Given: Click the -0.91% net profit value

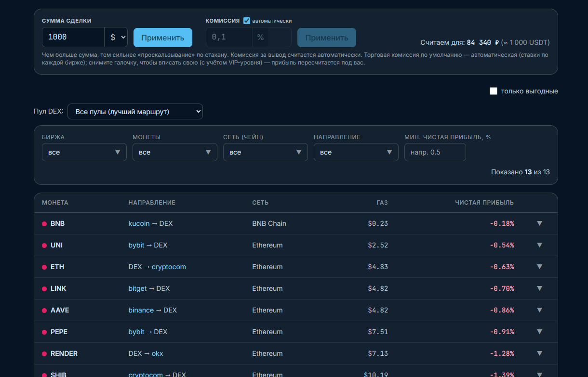Looking at the screenshot, I should pyautogui.click(x=502, y=332).
